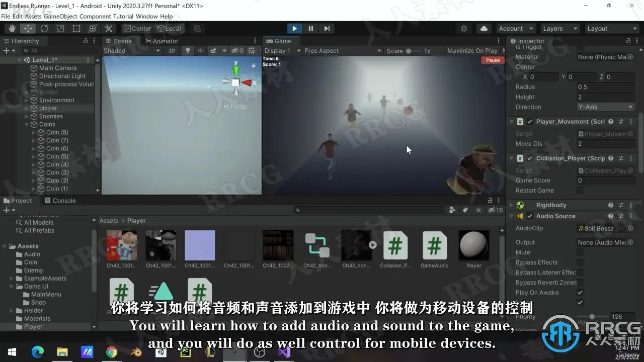Open Audio Source component options menu
The image size is (644, 362).
(631, 216)
